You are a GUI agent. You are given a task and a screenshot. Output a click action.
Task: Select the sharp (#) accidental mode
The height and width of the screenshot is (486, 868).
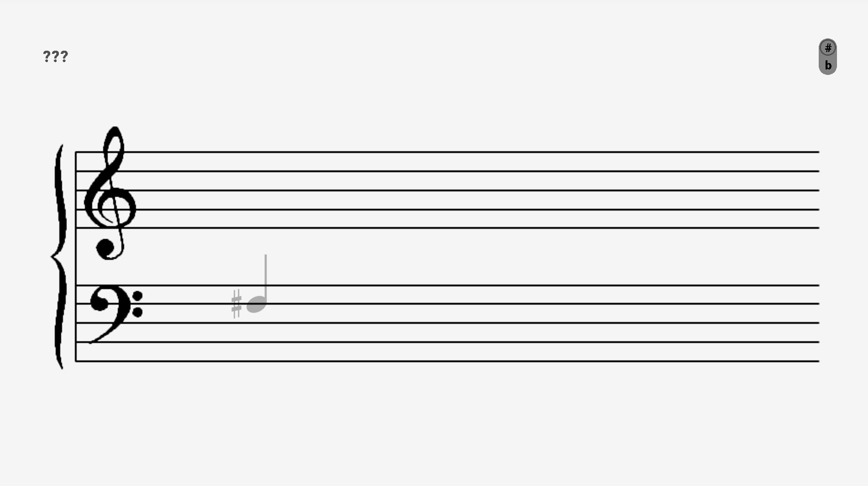(x=828, y=48)
